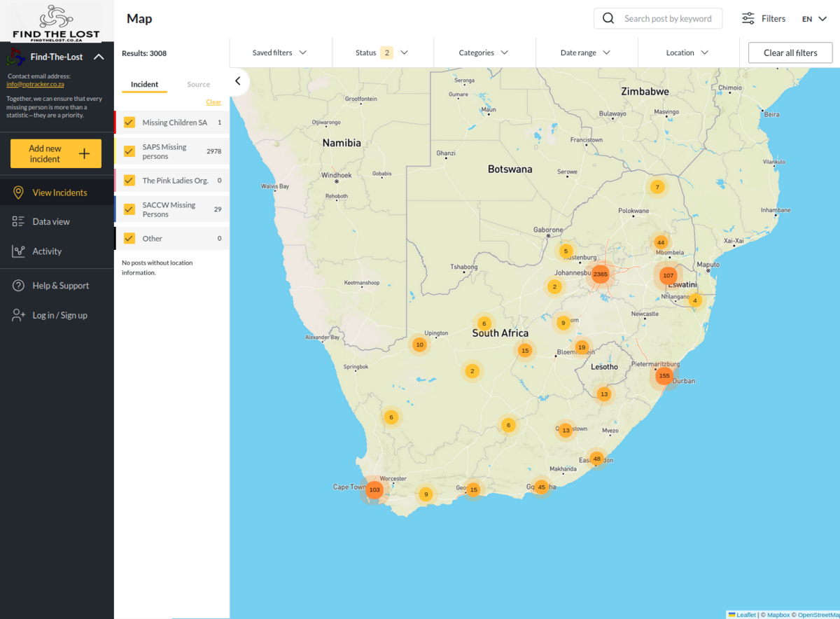Open the Date range dropdown
840x619 pixels.
[x=586, y=53]
